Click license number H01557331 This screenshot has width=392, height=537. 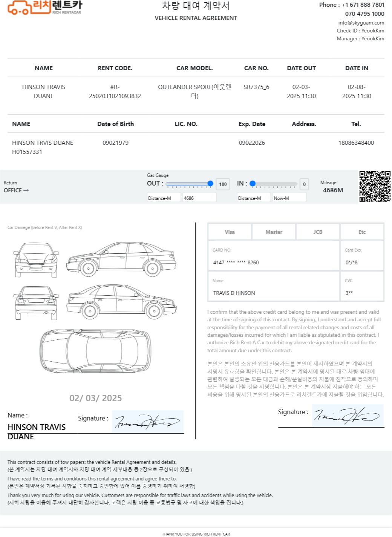(27, 152)
